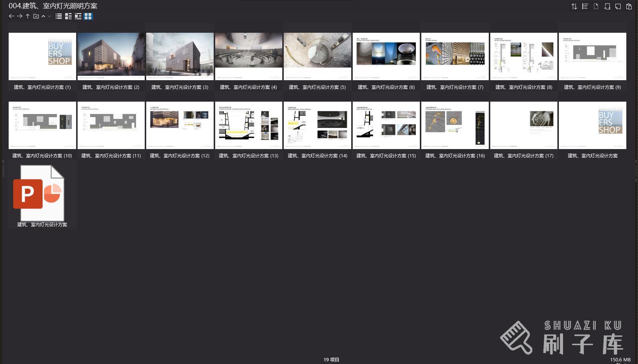Viewport: 638px width, 364px height.
Task: Open the sort order arrows icon
Action: pos(574,6)
